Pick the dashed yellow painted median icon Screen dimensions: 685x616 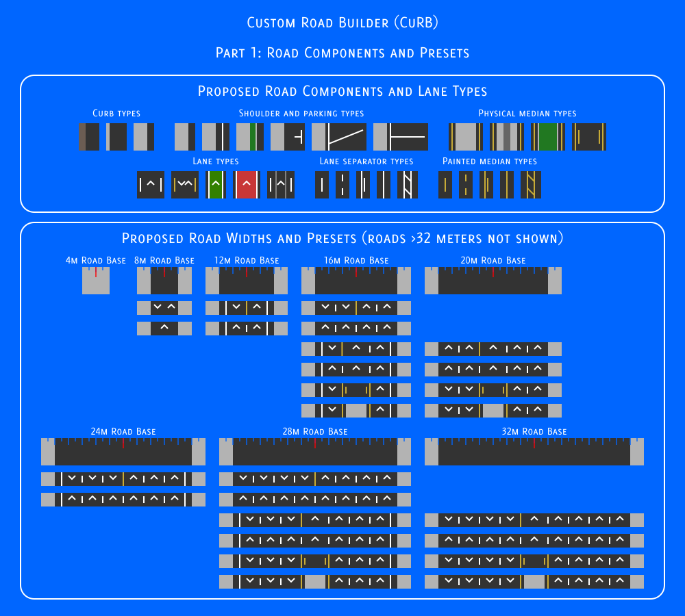click(466, 185)
